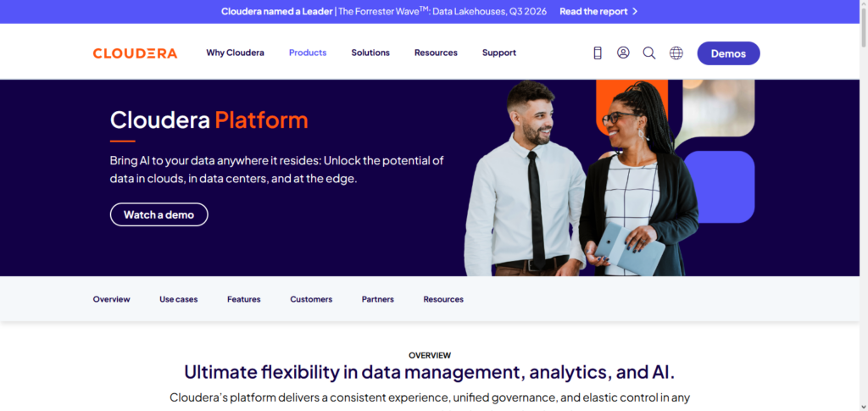Jump to the Use cases section tab
868x411 pixels.
tap(178, 299)
